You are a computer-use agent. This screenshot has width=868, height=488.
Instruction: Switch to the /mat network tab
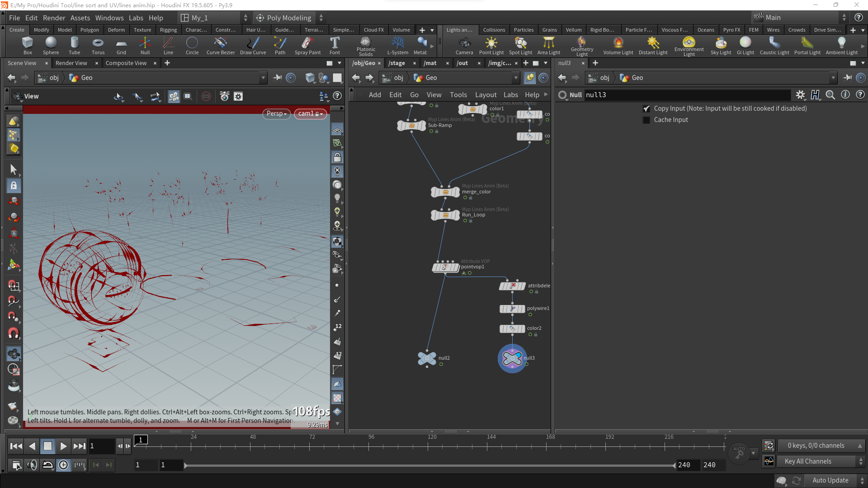point(430,63)
